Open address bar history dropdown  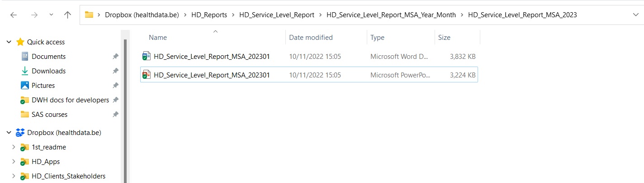click(636, 15)
